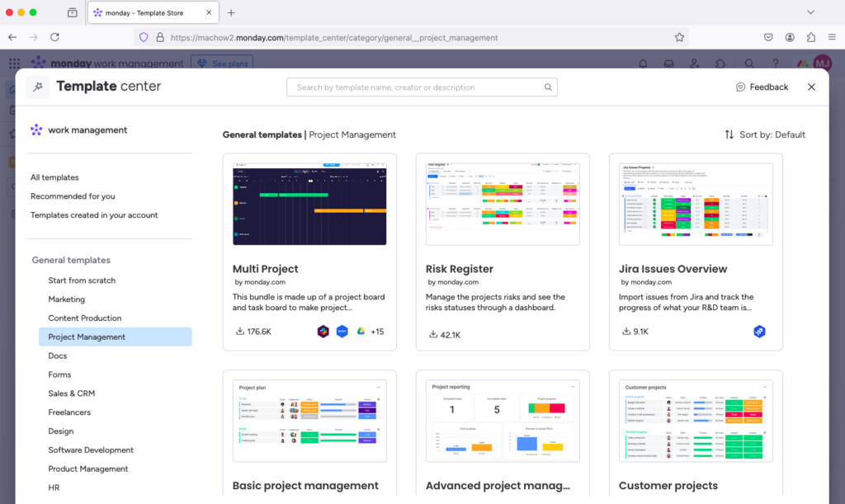Open the Sort by: Default dropdown
The image size is (845, 504).
pyautogui.click(x=765, y=134)
